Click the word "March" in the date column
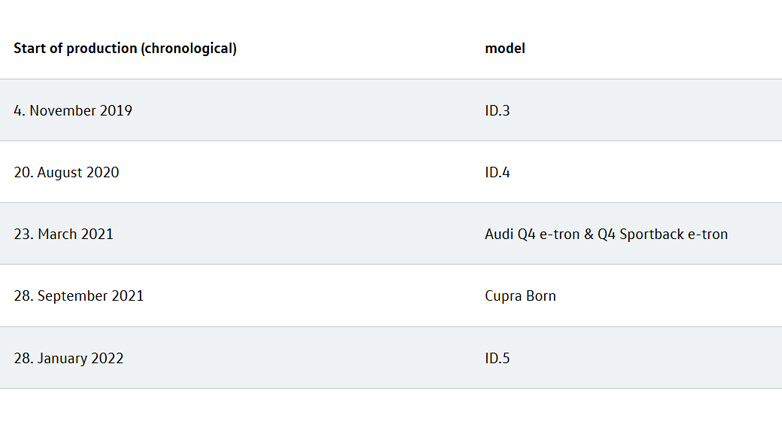 tap(58, 234)
